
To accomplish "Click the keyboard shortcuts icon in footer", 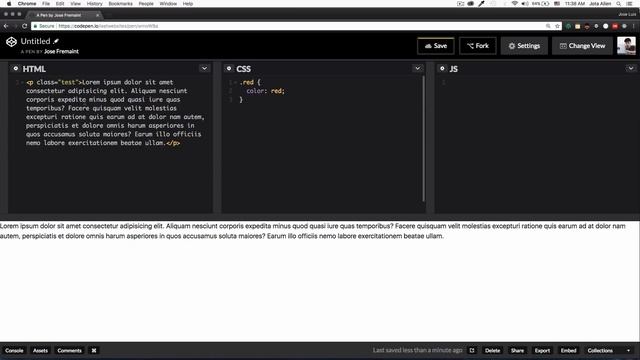I will tap(94, 351).
